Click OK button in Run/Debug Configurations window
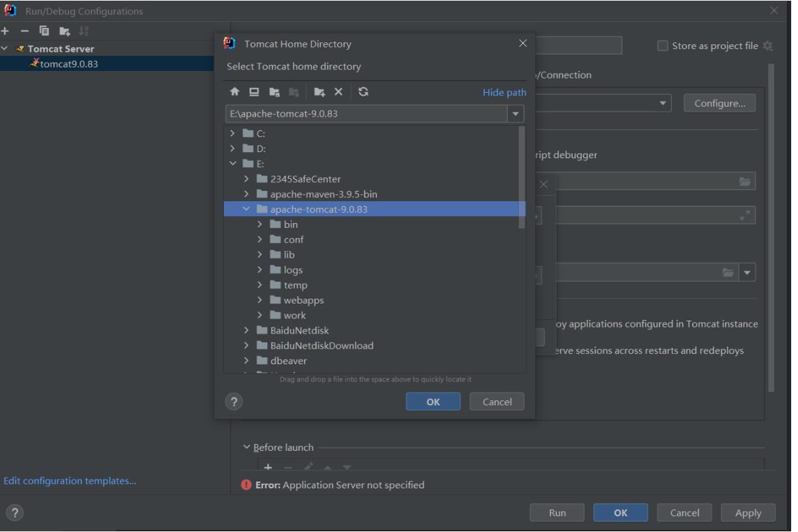 [621, 513]
